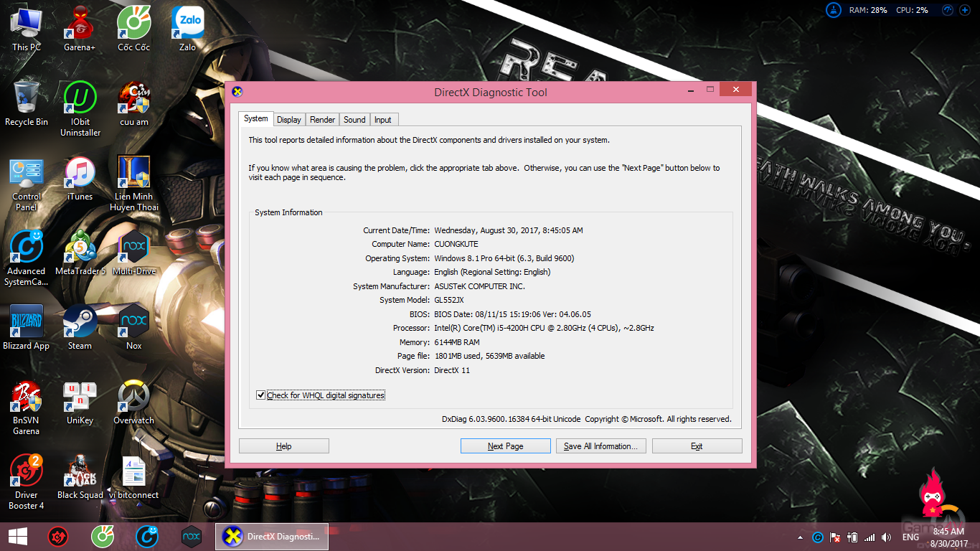980x551 pixels.
Task: Uncheck Check for WHQL digital signatures
Action: point(261,395)
